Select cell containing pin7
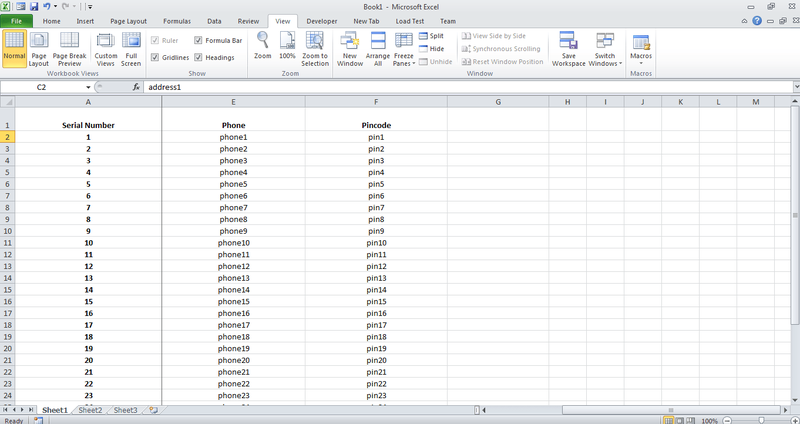 pos(376,208)
